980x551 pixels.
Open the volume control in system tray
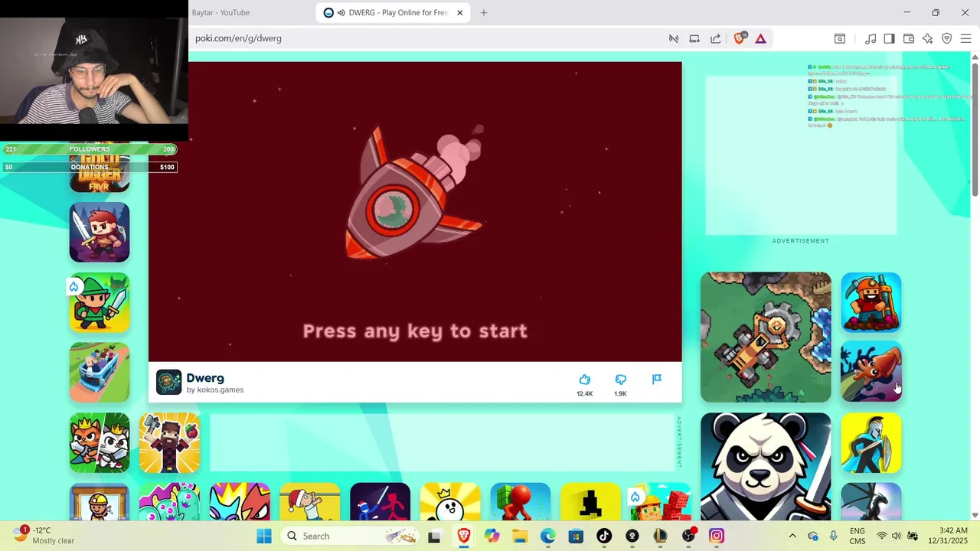tap(897, 536)
